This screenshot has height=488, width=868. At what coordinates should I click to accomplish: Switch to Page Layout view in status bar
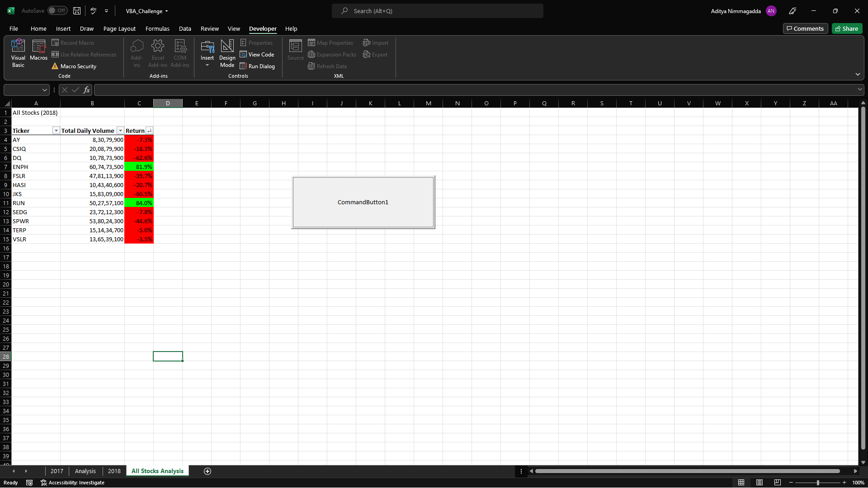pos(759,483)
